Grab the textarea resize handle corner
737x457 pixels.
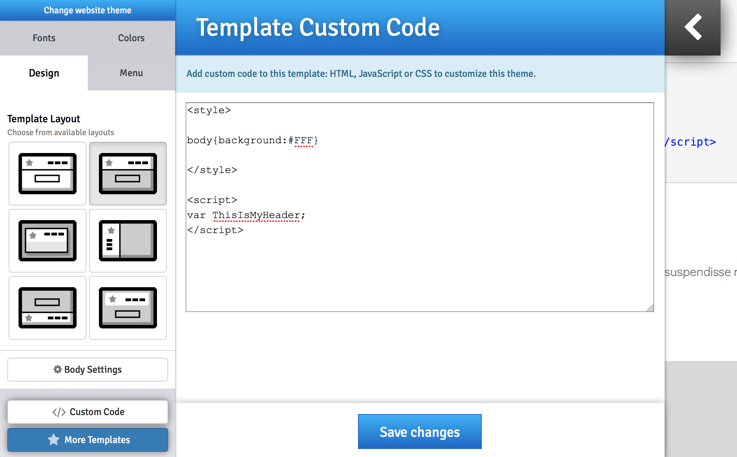(650, 308)
